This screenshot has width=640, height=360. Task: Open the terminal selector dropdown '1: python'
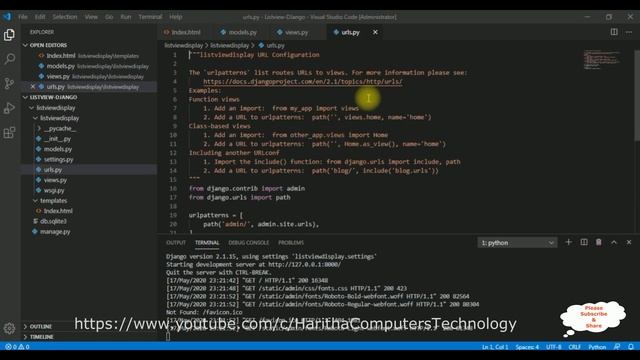(x=517, y=242)
